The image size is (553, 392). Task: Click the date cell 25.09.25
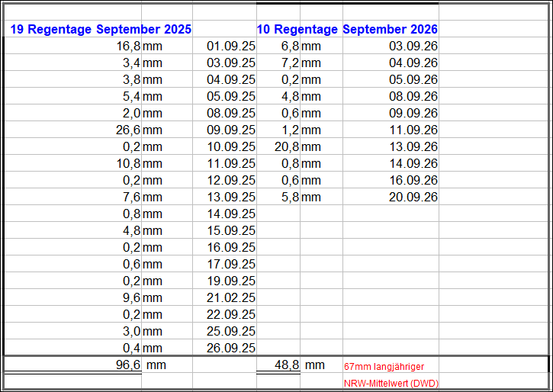231,331
